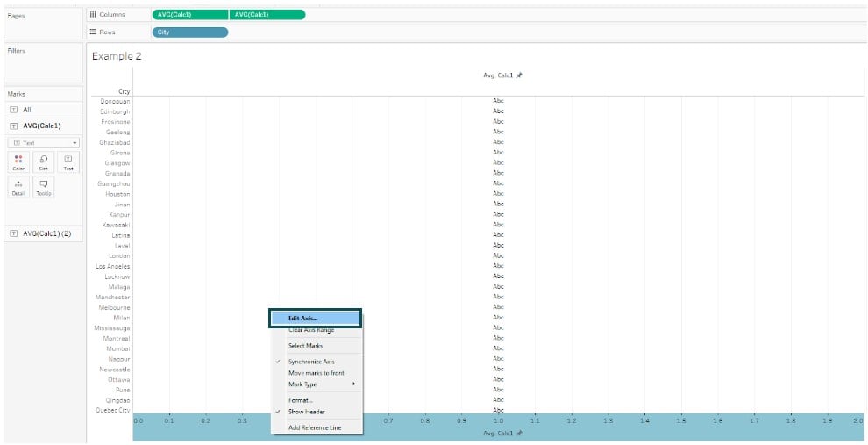The height and width of the screenshot is (445, 868).
Task: Click the Filters shelf label
Action: (17, 51)
